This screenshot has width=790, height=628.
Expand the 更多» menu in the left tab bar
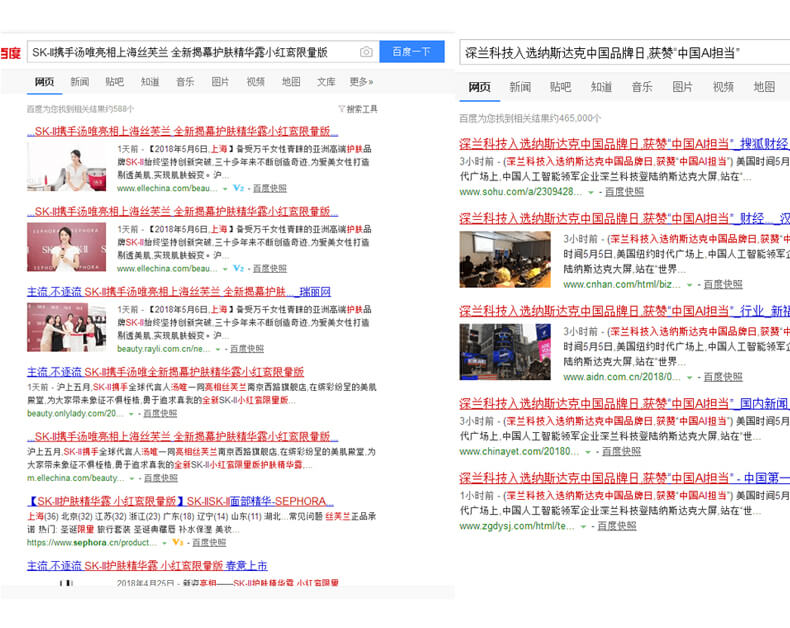[x=361, y=82]
